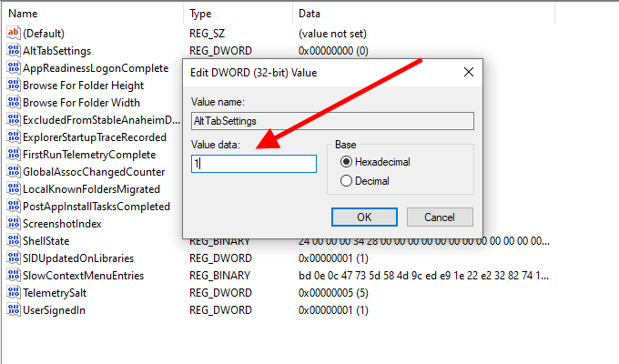
Task: Click the ShellState binary value icon
Action: pos(13,240)
